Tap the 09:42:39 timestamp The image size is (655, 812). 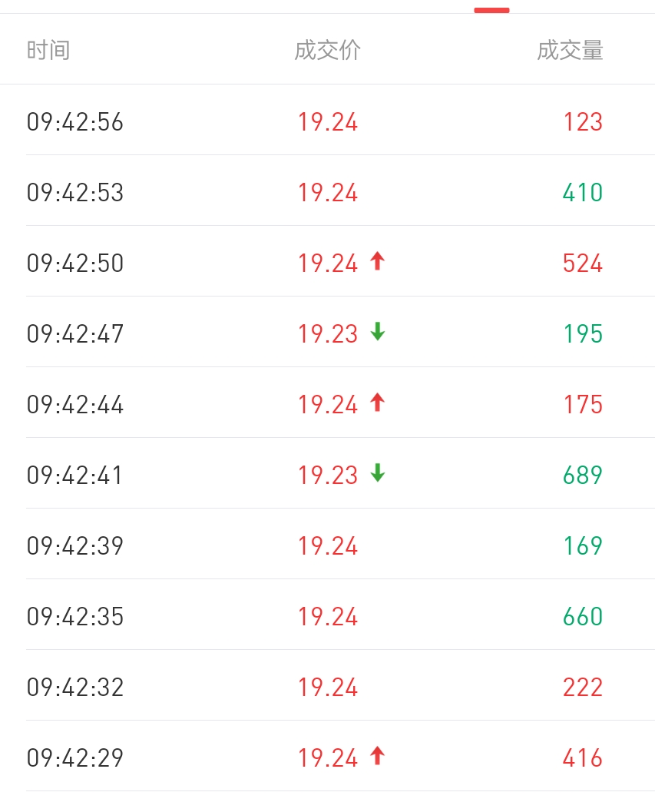pyautogui.click(x=75, y=546)
